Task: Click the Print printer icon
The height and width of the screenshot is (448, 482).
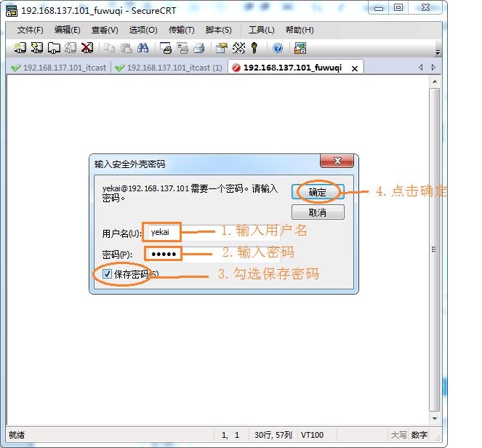Action: [199, 48]
